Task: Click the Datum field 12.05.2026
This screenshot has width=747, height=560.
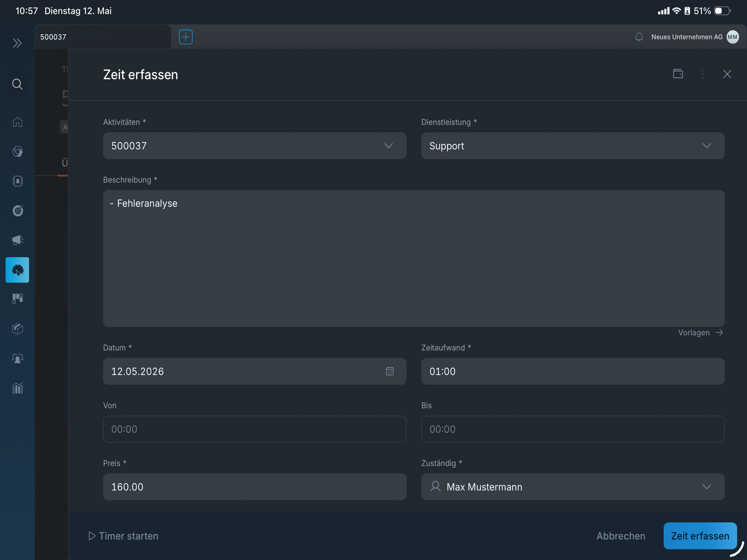Action: click(255, 371)
